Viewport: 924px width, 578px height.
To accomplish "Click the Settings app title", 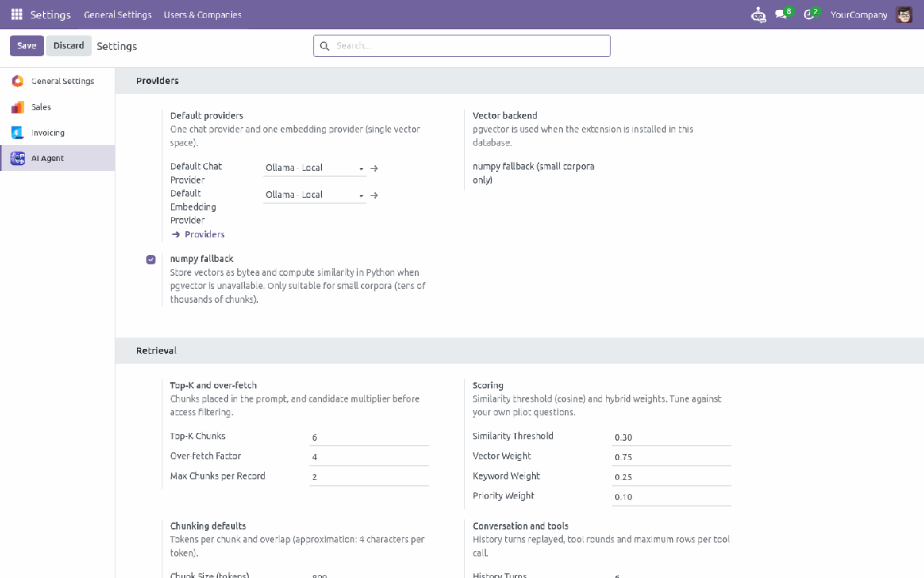I will pyautogui.click(x=51, y=15).
